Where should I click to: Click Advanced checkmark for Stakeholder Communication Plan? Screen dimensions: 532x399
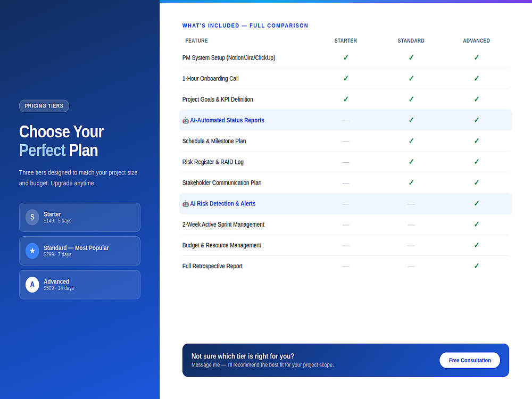coord(476,182)
